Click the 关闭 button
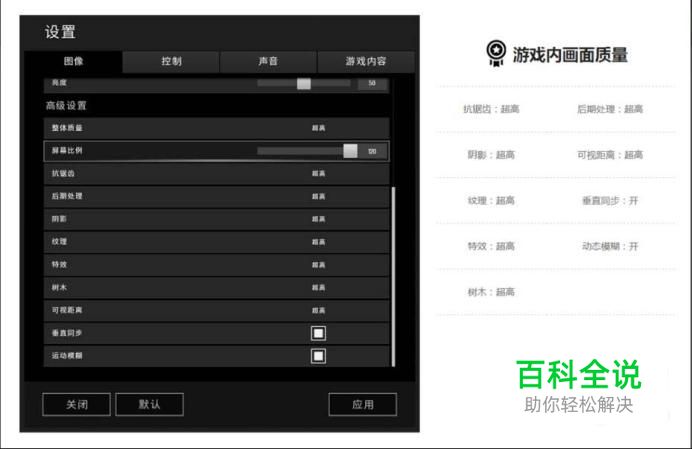 point(76,404)
